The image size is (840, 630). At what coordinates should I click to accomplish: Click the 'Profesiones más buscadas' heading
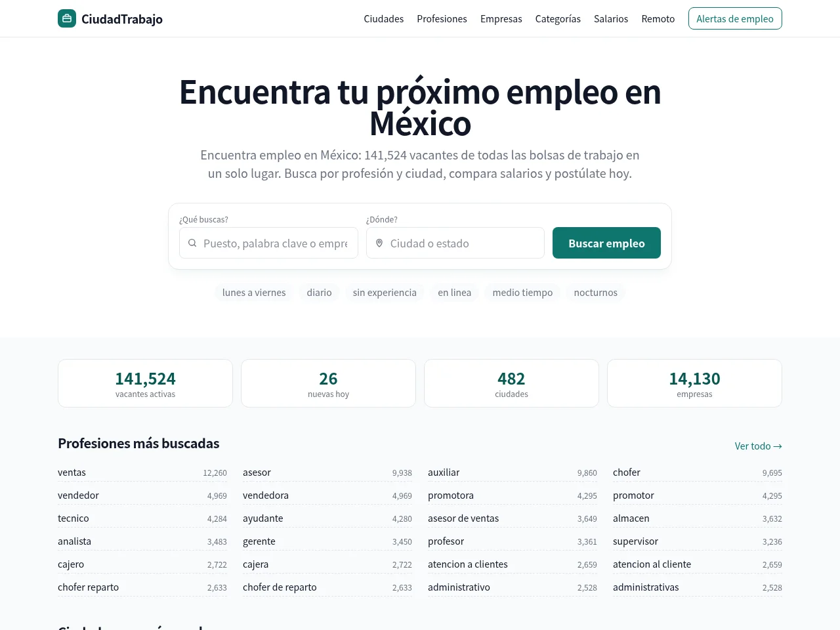click(138, 444)
